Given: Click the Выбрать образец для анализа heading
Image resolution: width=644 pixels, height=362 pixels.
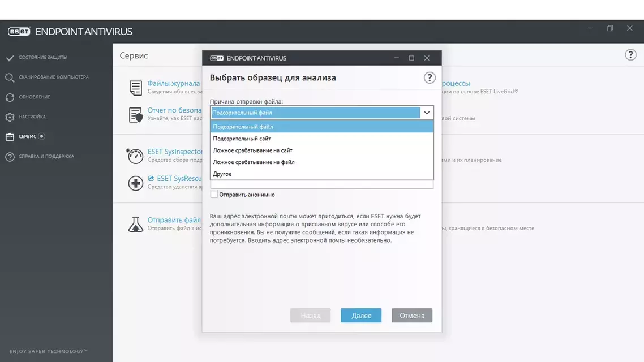Looking at the screenshot, I should point(273,77).
